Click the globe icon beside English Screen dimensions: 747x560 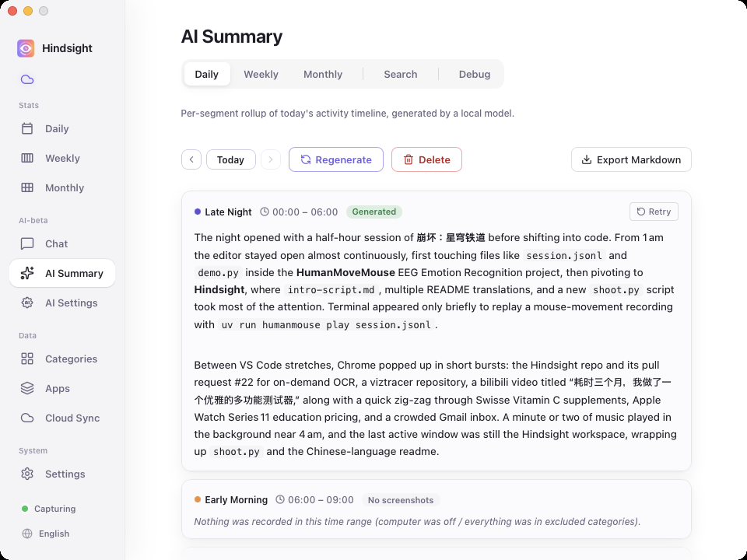pos(27,534)
